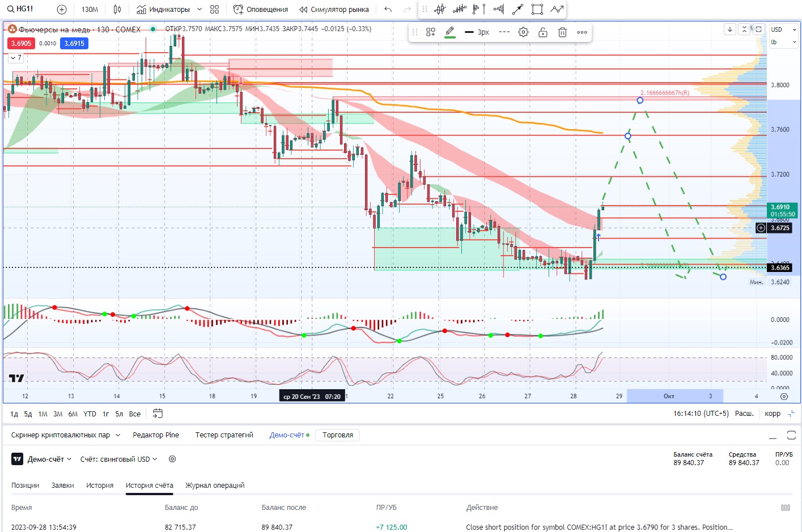Select trend line tool in favorites bar
Viewport: 802px width, 532px height.
517,9
